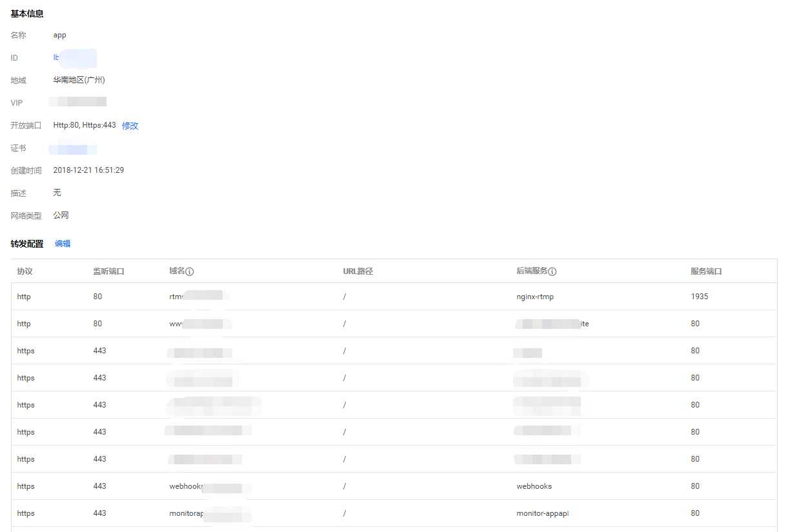Select creation time 2018-12-21 16:51:29
Screen dimensions: 788x532
(x=88, y=170)
